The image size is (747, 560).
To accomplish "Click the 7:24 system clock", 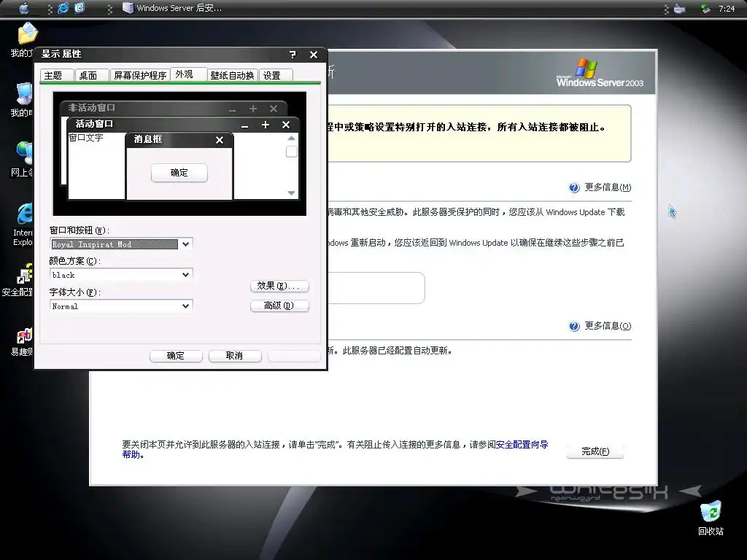I will (727, 9).
